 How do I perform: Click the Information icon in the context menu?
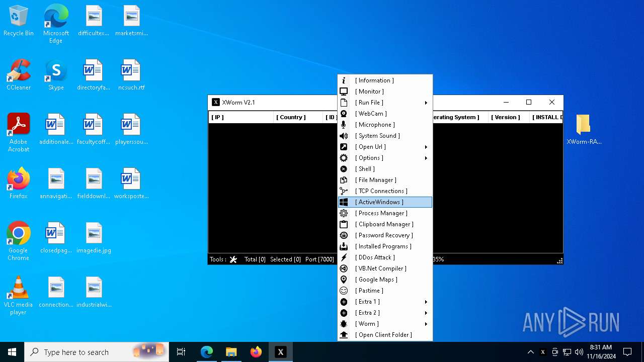pos(344,80)
